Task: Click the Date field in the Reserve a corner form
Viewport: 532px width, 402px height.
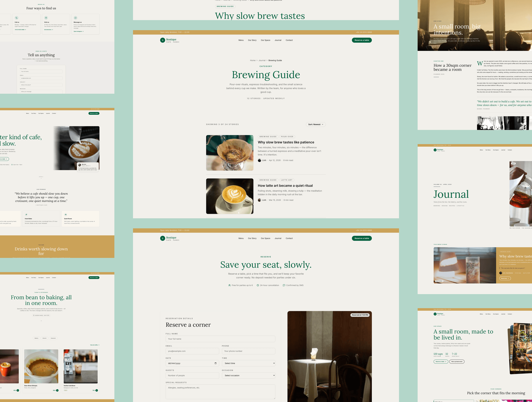Action: (x=192, y=363)
